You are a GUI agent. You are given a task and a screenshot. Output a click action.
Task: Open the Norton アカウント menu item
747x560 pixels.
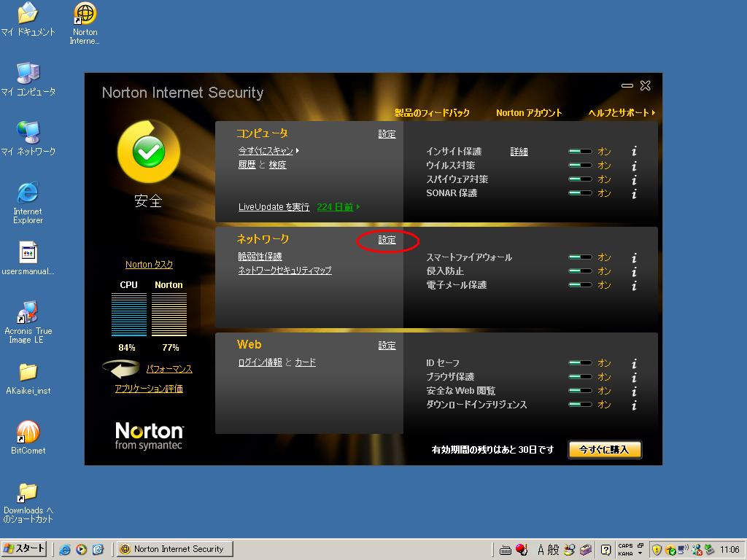click(529, 113)
